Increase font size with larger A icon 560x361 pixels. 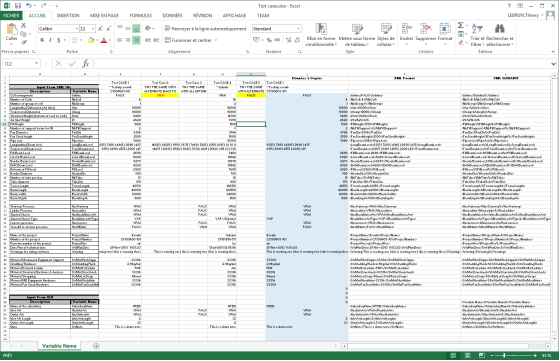coord(100,29)
